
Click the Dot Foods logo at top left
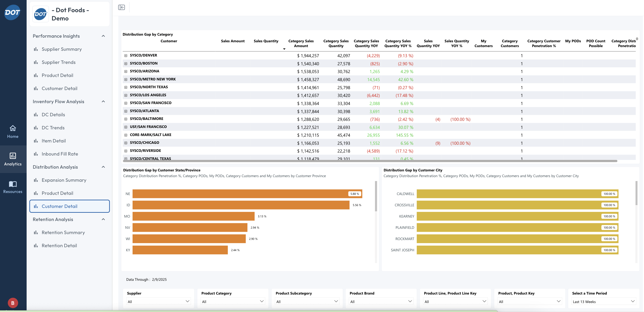pos(12,12)
